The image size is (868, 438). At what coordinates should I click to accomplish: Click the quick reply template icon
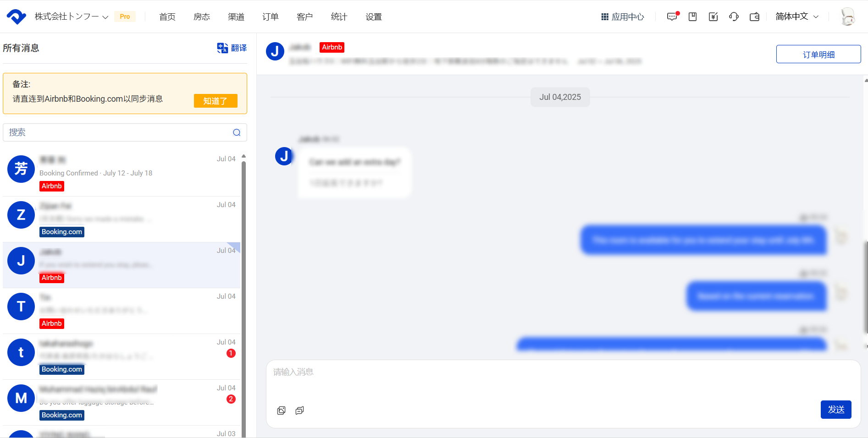[300, 411]
